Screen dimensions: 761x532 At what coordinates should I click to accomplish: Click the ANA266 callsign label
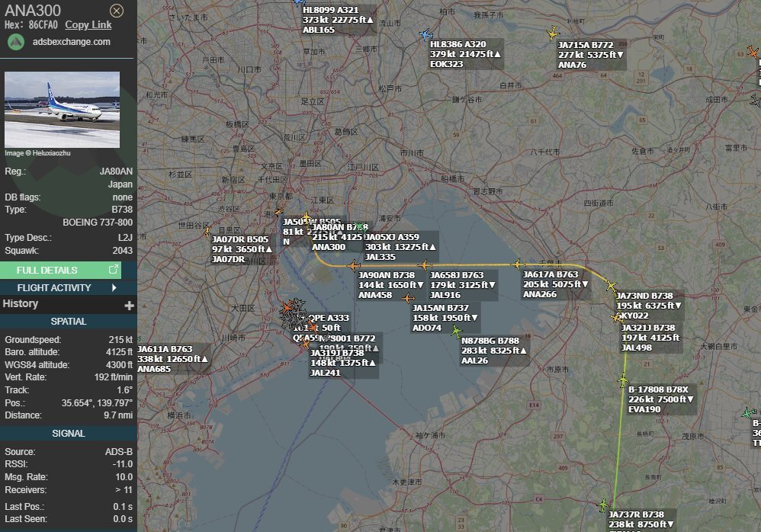point(540,294)
